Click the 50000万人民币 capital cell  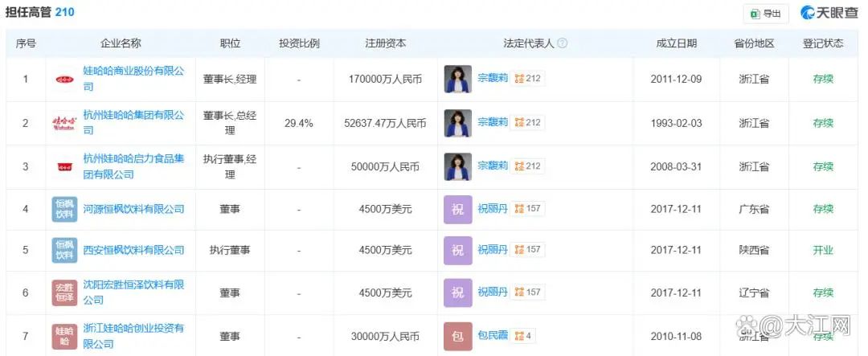click(385, 166)
